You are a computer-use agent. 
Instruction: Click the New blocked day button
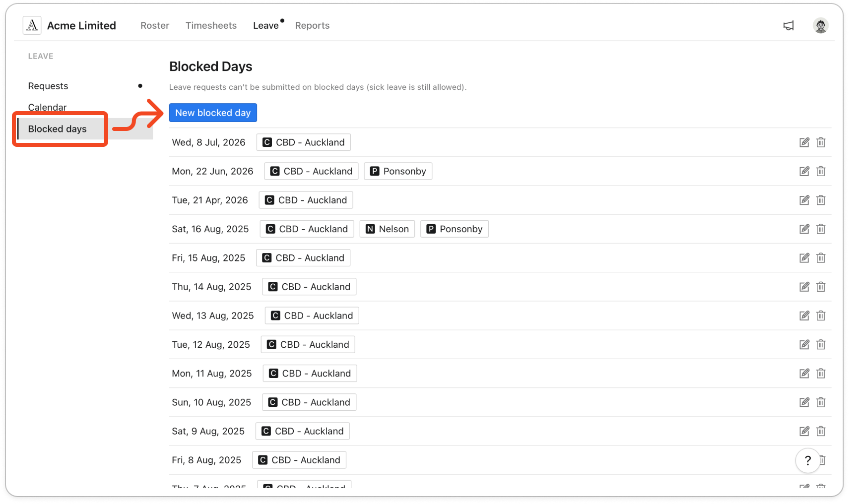[x=213, y=113]
